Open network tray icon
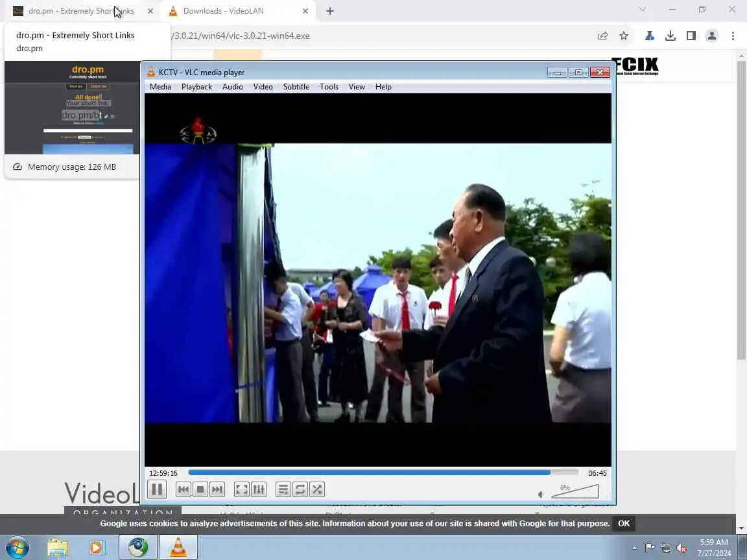 [x=665, y=548]
